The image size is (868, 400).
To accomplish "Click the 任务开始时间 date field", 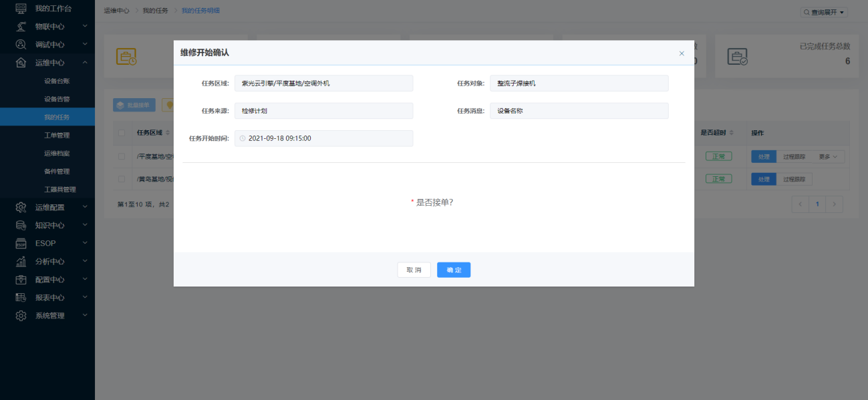I will [324, 138].
